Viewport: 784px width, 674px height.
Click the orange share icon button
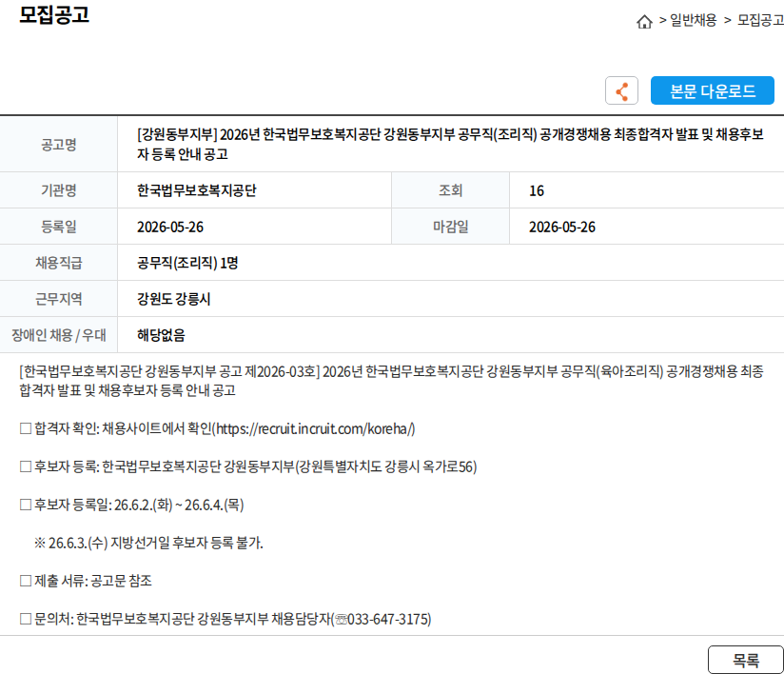(621, 90)
